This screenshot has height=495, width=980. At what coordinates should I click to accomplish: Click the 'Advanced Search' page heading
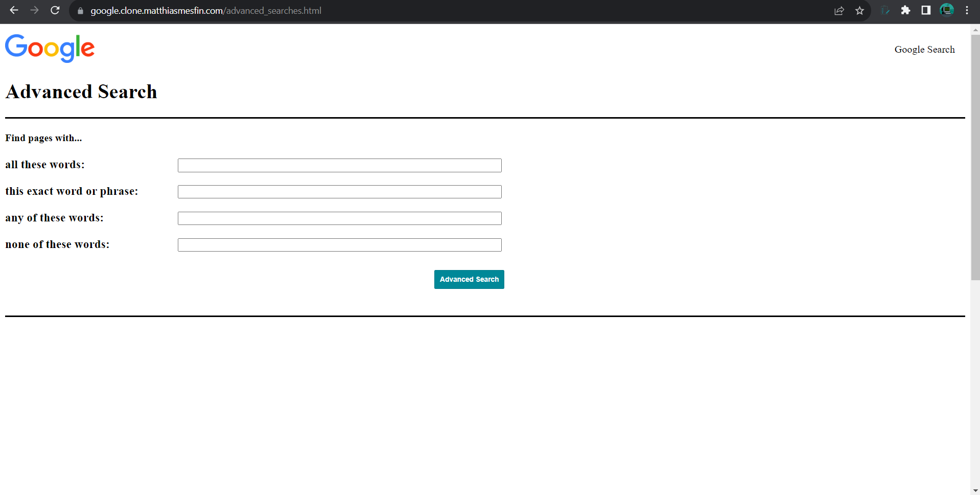81,92
